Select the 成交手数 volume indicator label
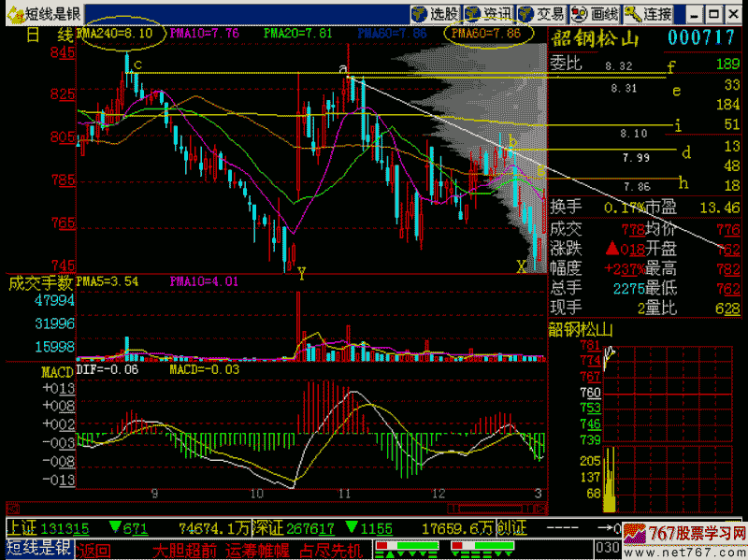This screenshot has height=560, width=748. (x=39, y=280)
